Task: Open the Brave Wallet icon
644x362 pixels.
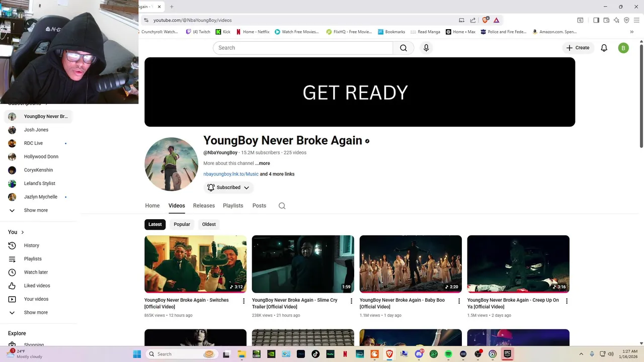Action: click(x=606, y=20)
